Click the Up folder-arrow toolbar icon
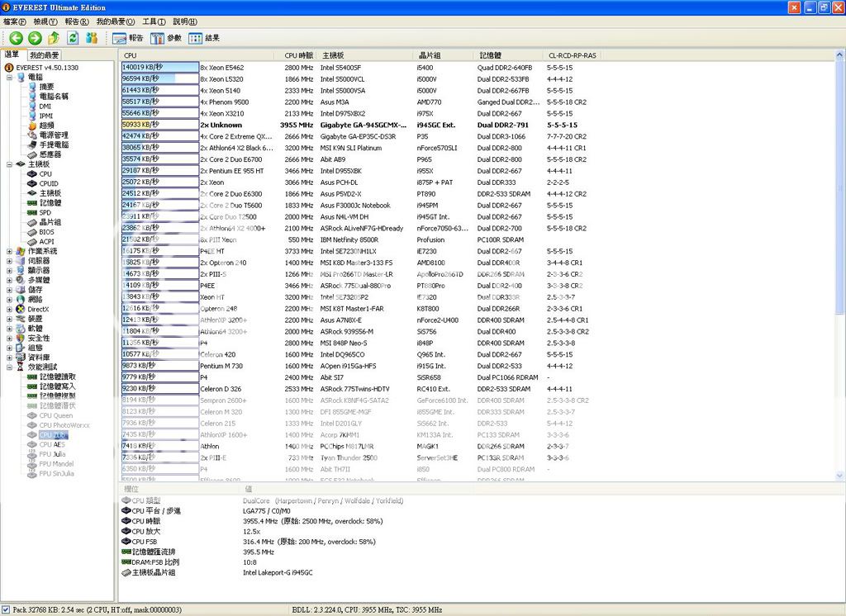The image size is (846, 616). 54,38
